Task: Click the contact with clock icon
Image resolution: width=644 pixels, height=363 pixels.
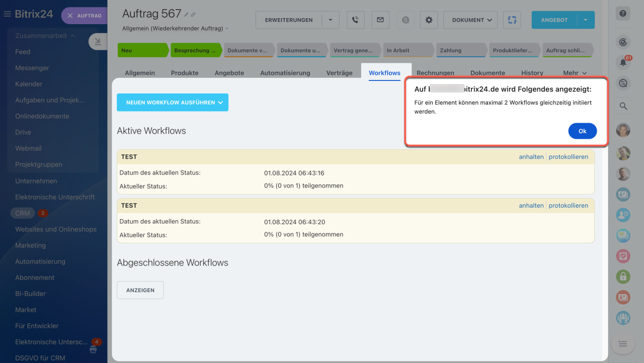Action: coord(623,215)
